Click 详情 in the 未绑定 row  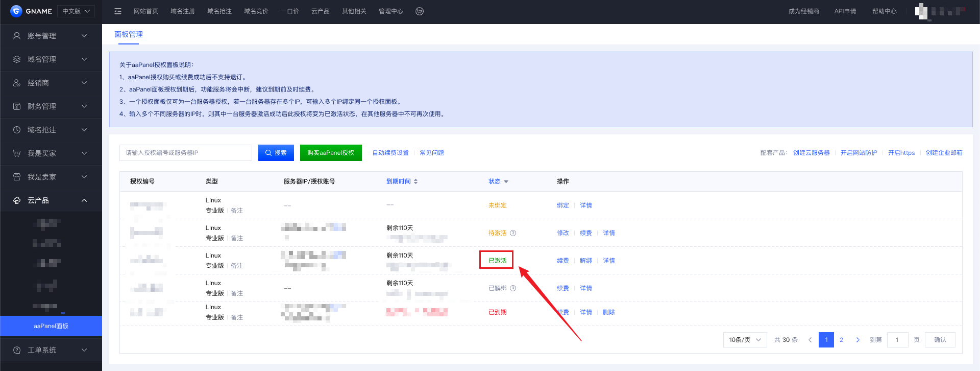[x=586, y=205]
